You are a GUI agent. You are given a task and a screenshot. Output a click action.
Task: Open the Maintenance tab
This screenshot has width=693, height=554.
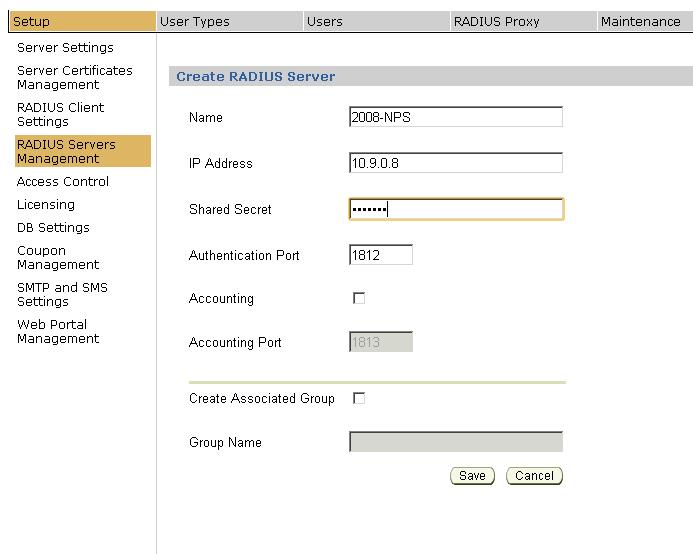coord(645,21)
